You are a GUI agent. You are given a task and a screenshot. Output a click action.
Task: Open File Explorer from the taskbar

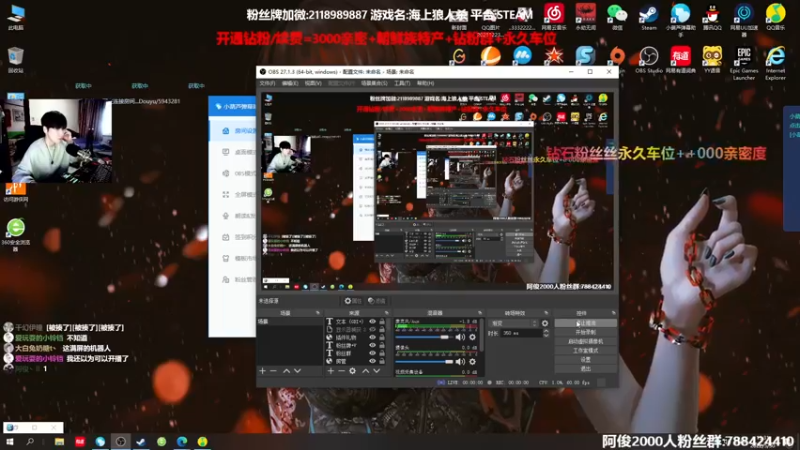[x=59, y=442]
